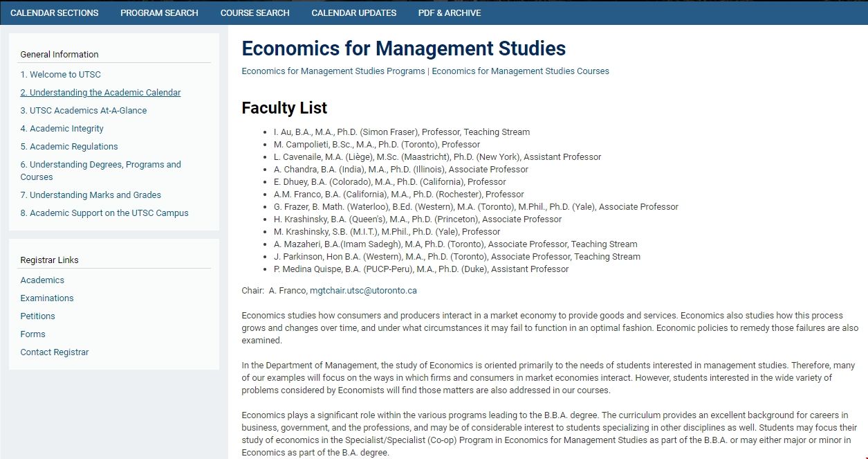Open the Examinations registrar page
This screenshot has height=459, width=868.
click(x=47, y=298)
